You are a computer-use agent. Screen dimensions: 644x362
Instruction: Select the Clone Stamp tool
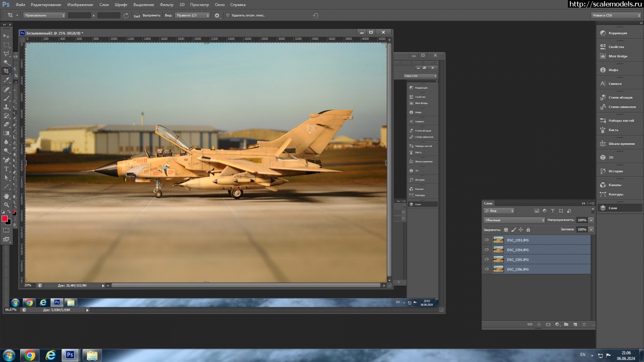point(6,107)
